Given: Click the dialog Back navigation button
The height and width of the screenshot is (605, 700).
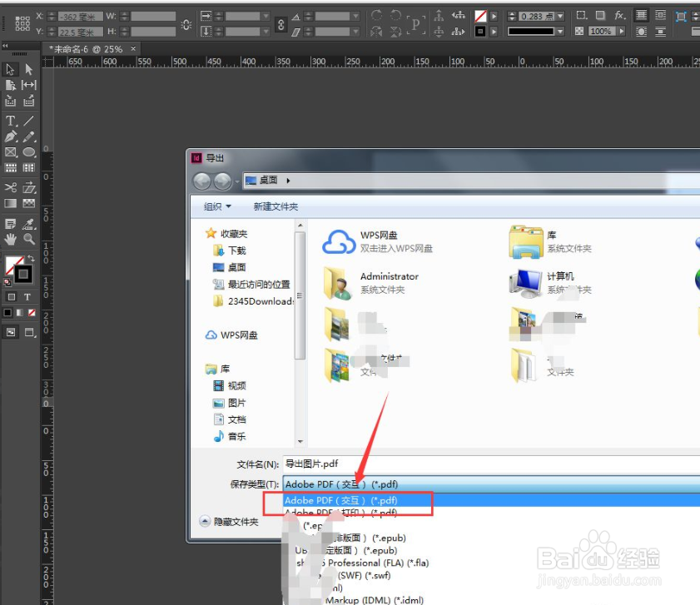Looking at the screenshot, I should pos(202,181).
